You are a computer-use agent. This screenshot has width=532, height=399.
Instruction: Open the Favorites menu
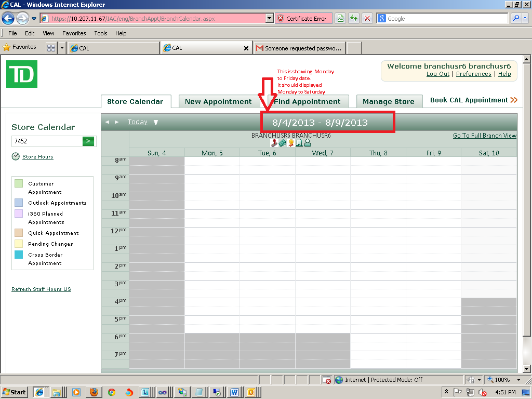click(x=74, y=33)
